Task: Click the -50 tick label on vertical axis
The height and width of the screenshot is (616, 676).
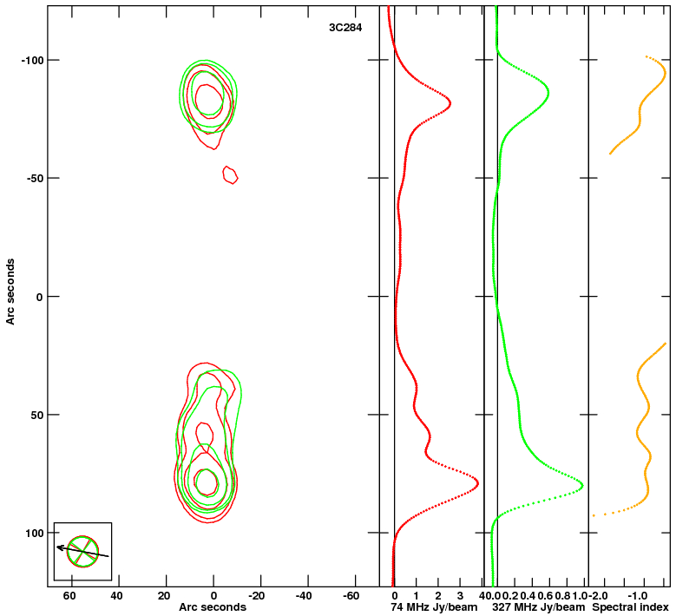Action: [x=36, y=178]
